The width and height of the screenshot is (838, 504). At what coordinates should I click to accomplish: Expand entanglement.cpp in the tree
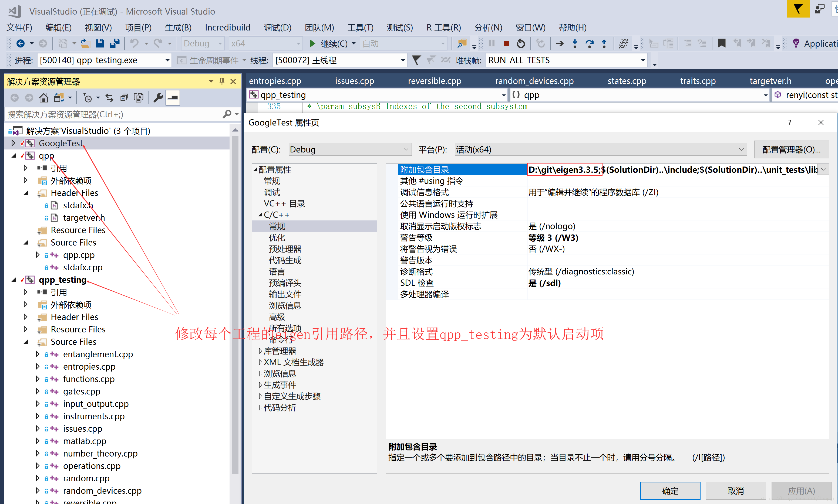37,354
